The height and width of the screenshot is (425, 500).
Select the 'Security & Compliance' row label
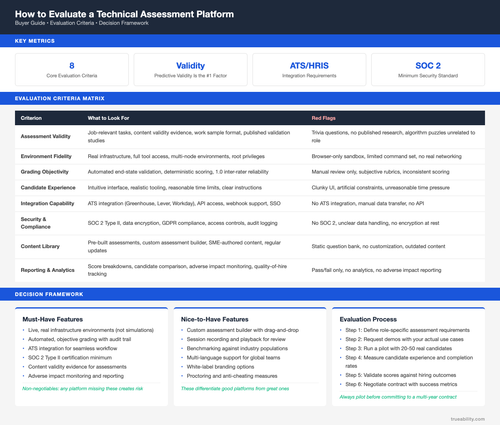[x=36, y=223]
